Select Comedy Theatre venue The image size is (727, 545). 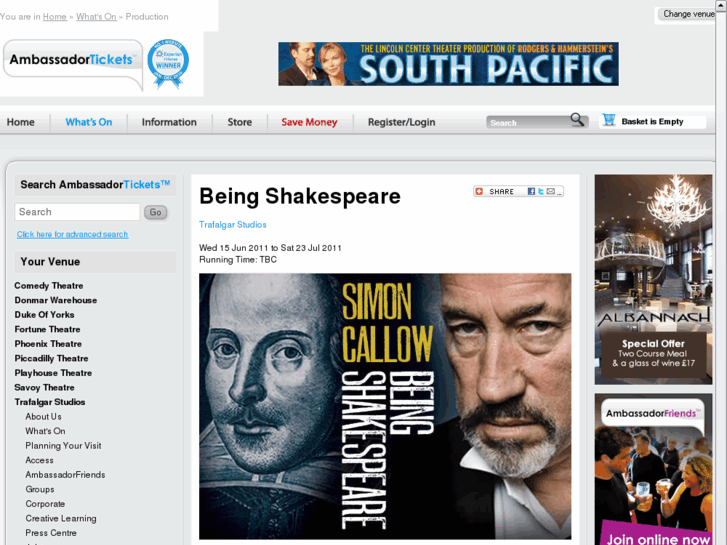[49, 286]
